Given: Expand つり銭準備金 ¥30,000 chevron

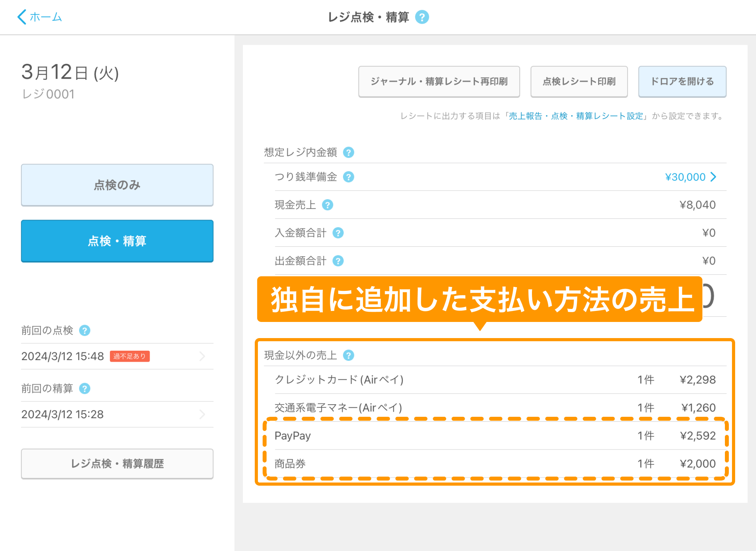Looking at the screenshot, I should [x=713, y=177].
